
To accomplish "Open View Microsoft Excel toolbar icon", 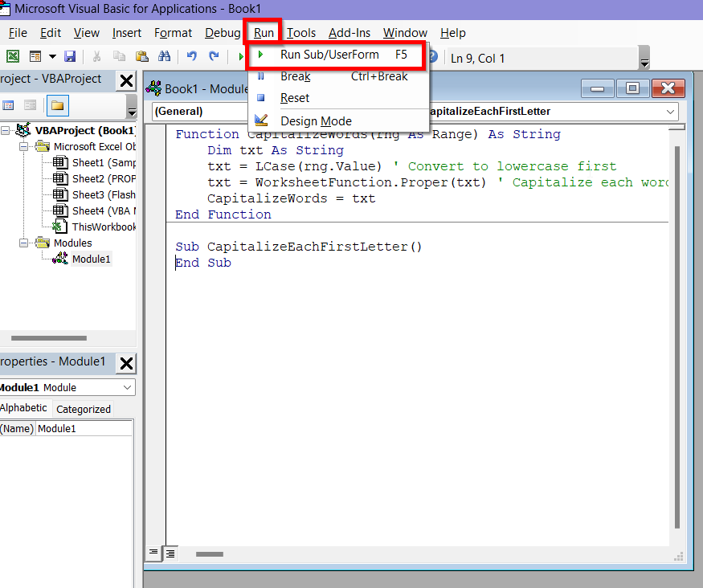I will click(x=13, y=56).
